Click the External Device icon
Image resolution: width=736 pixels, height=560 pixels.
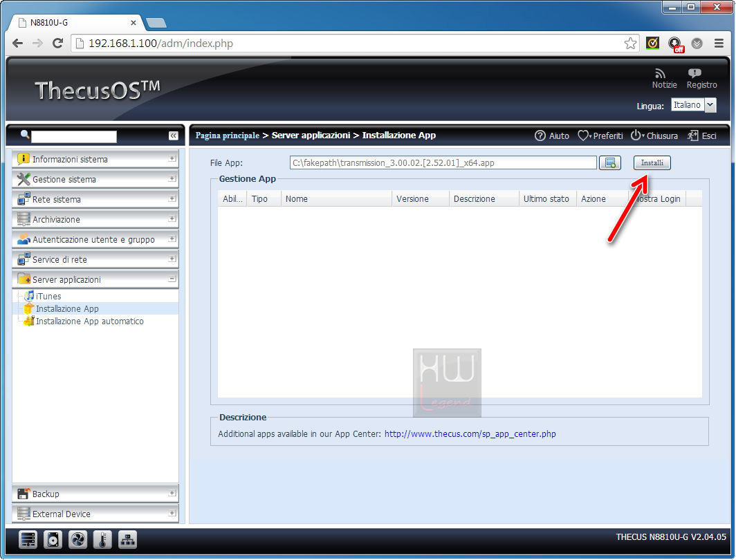pyautogui.click(x=23, y=514)
